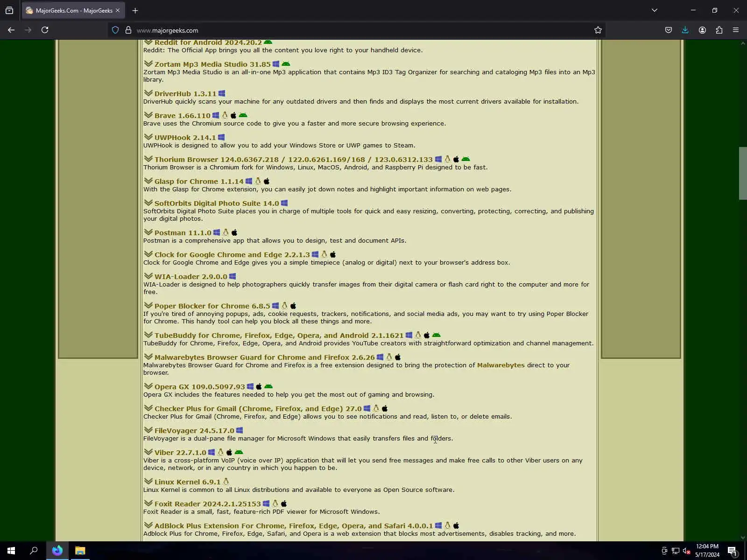Open Malwarebytes Browser Guard 2.6.26 title link
The width and height of the screenshot is (747, 560).
click(x=265, y=357)
